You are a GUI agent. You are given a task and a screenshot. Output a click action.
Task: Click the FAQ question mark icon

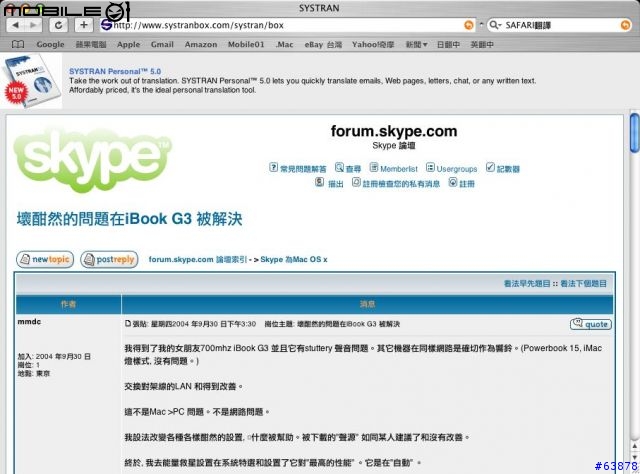click(273, 167)
